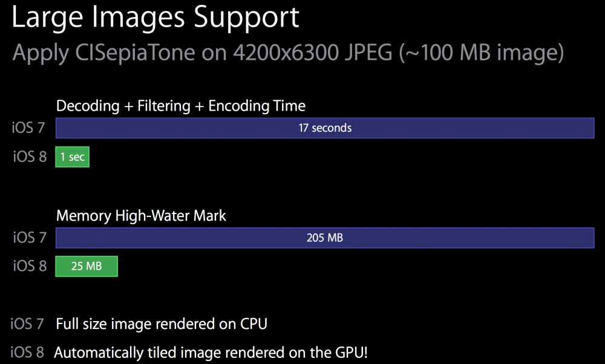Viewport: 605px width, 364px height.
Task: Click the '(~100 MB image)' text in subtitle
Action: (x=480, y=53)
